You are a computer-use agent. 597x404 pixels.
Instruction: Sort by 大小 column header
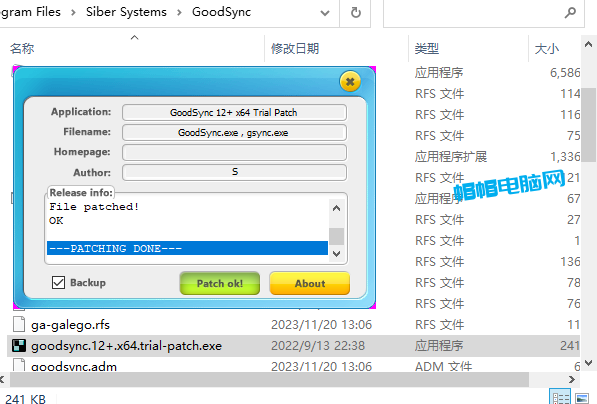(547, 49)
